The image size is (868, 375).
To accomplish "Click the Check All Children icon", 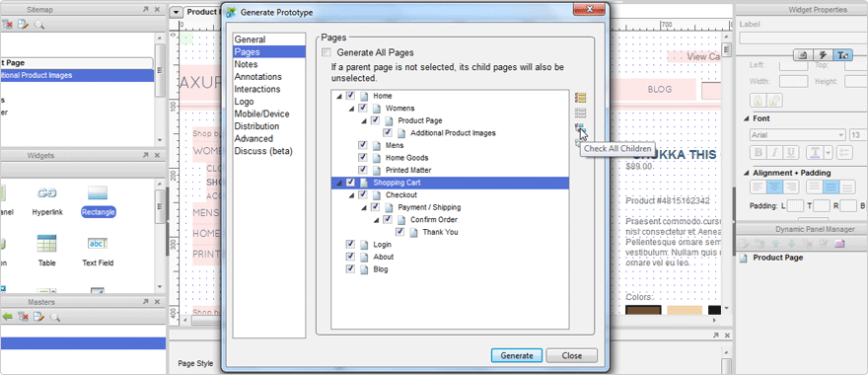I will (x=580, y=128).
